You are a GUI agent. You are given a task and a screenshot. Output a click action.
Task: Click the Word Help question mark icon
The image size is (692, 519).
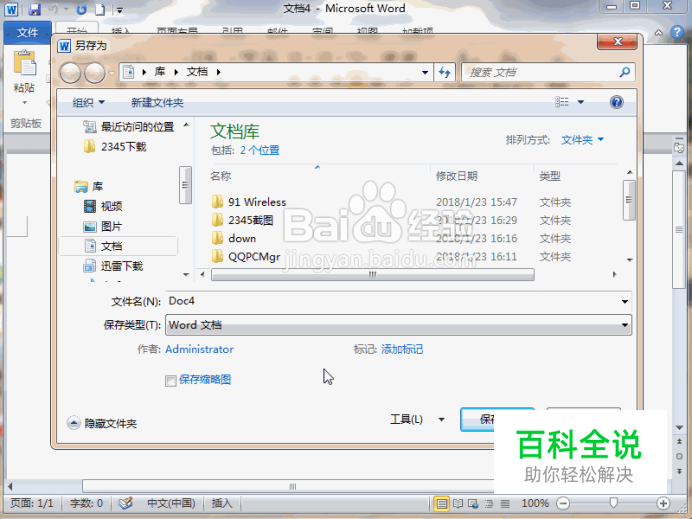tap(677, 32)
